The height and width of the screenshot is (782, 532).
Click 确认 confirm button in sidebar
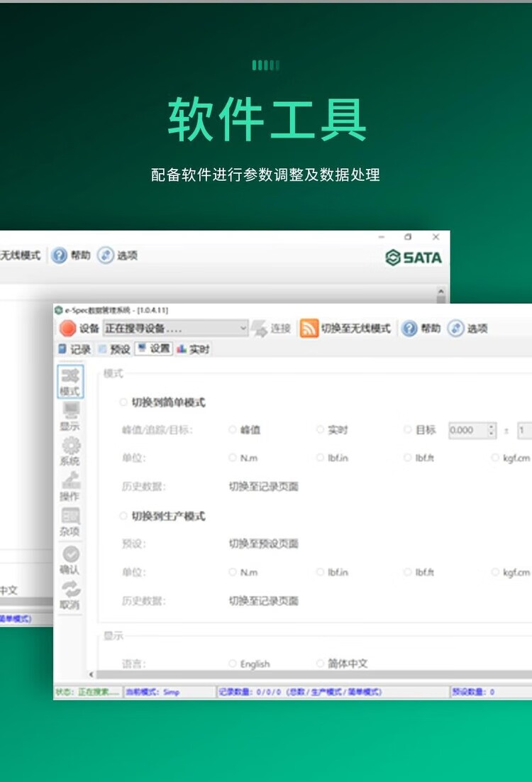tap(70, 560)
